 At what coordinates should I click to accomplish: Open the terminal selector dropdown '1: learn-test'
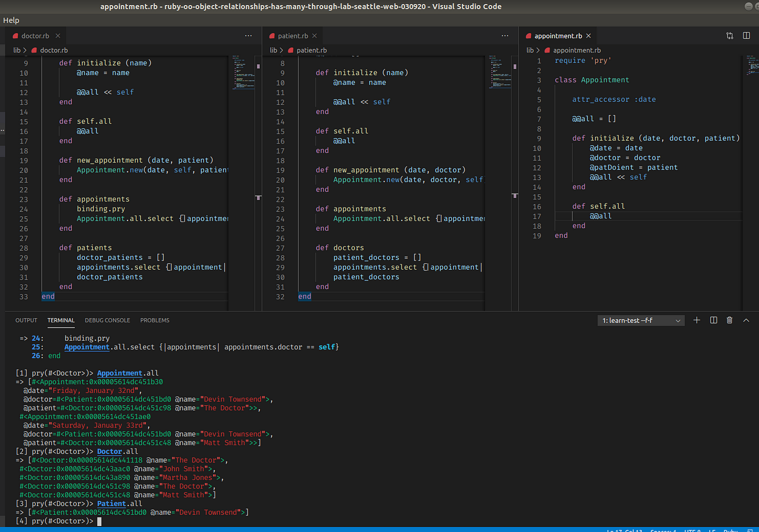641,321
